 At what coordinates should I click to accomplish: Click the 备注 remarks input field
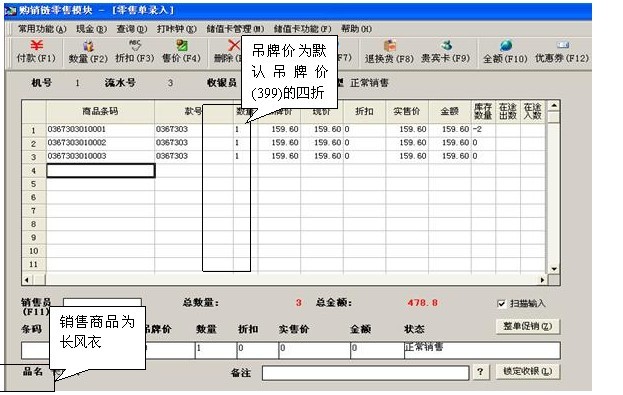[366, 373]
